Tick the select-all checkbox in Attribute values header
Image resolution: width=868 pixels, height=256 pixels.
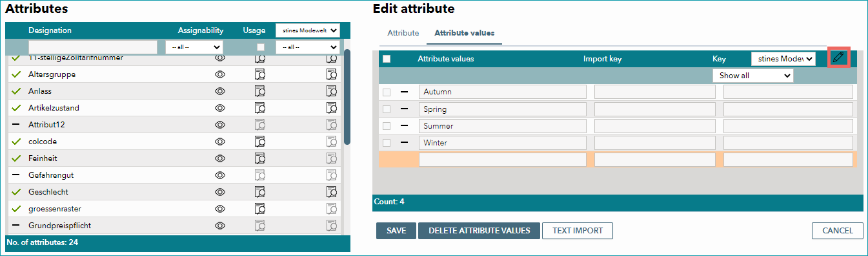pos(387,59)
